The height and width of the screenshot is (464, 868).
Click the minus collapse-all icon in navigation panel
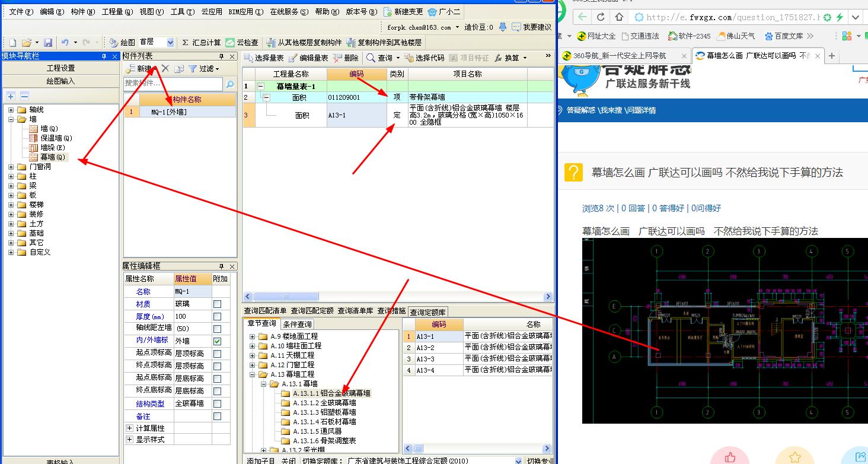point(24,96)
